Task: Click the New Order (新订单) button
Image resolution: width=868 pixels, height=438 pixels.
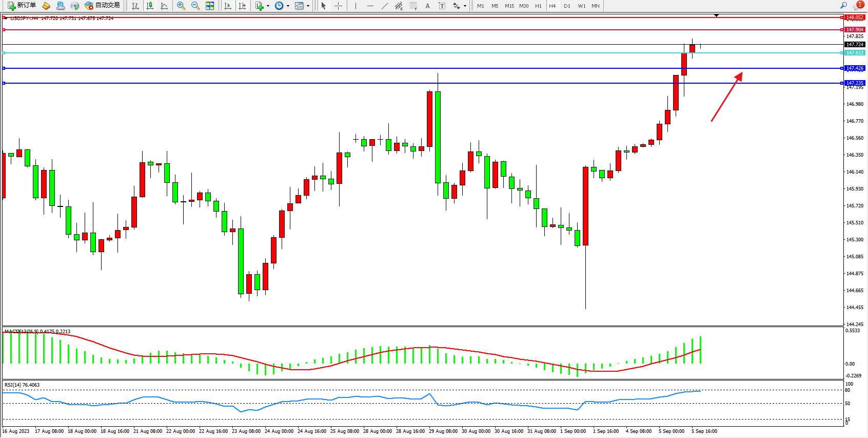Action: coord(22,6)
